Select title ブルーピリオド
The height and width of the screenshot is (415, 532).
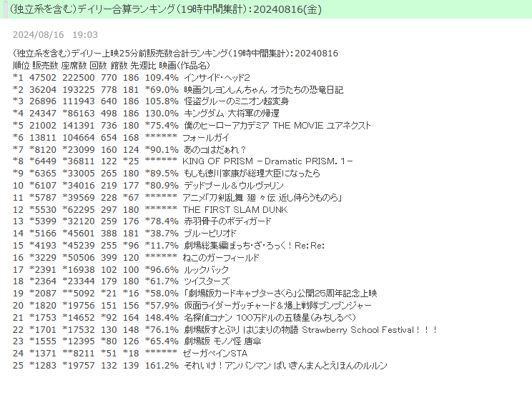210,234
